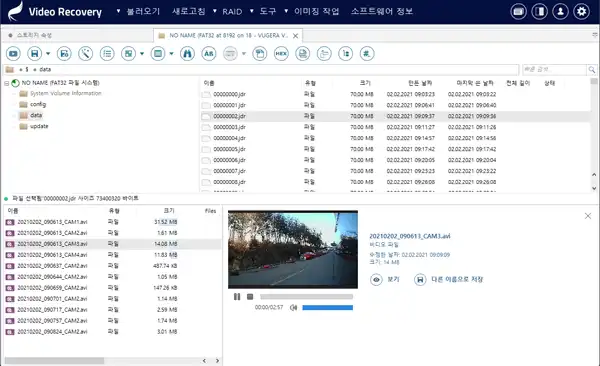Click the scan tool toolbar icon
Image resolution: width=600 pixels, height=366 pixels.
[x=85, y=54]
